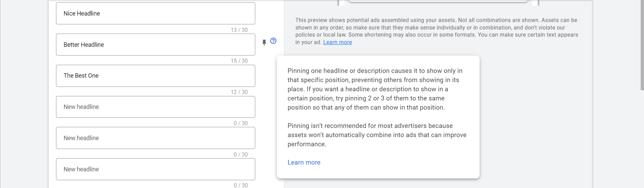Open the pinning help question mark icon
The height and width of the screenshot is (188, 644).
[x=273, y=41]
